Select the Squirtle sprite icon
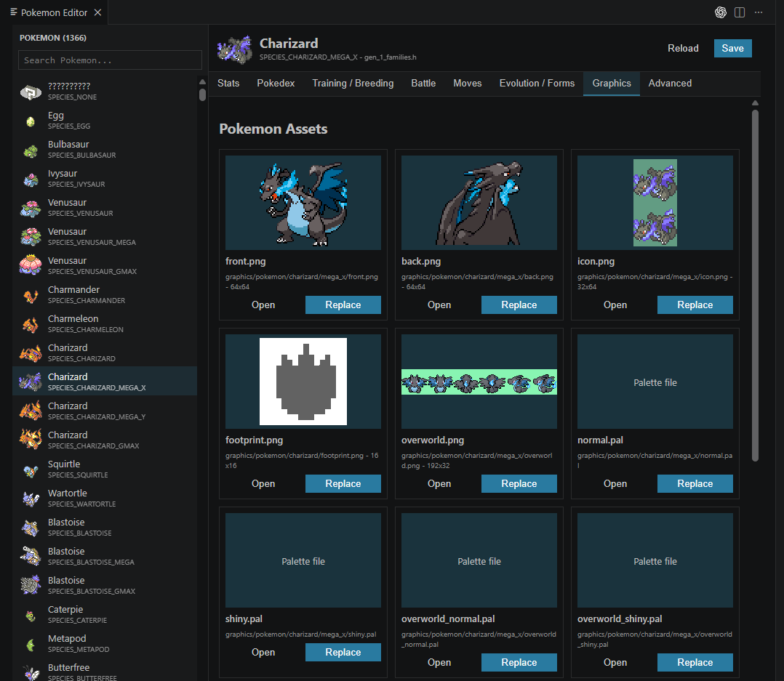This screenshot has width=784, height=681. point(31,470)
